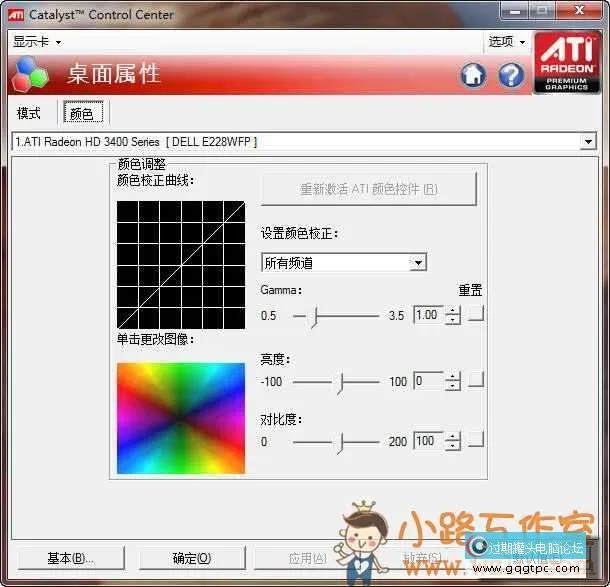Reset 对比度 using its small reset button

coord(476,441)
